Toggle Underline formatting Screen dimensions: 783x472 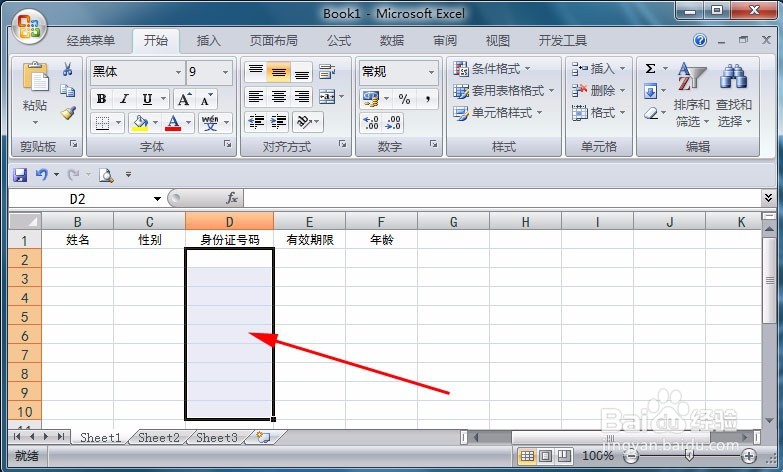click(147, 99)
